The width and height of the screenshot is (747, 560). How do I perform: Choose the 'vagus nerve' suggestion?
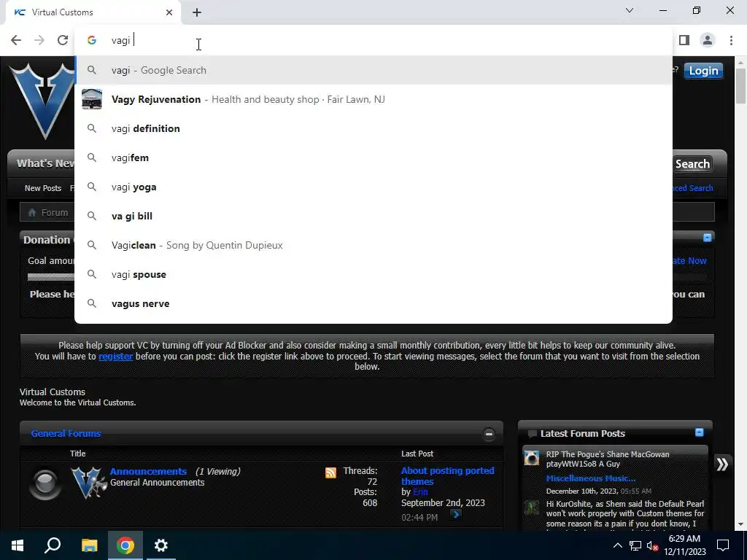click(373, 303)
